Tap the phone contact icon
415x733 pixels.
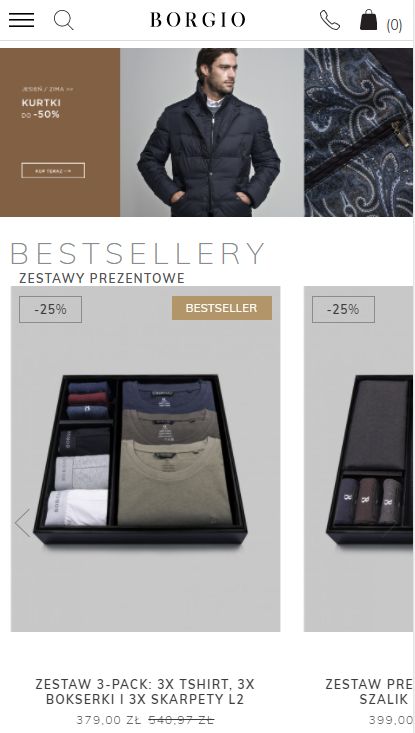click(x=330, y=20)
